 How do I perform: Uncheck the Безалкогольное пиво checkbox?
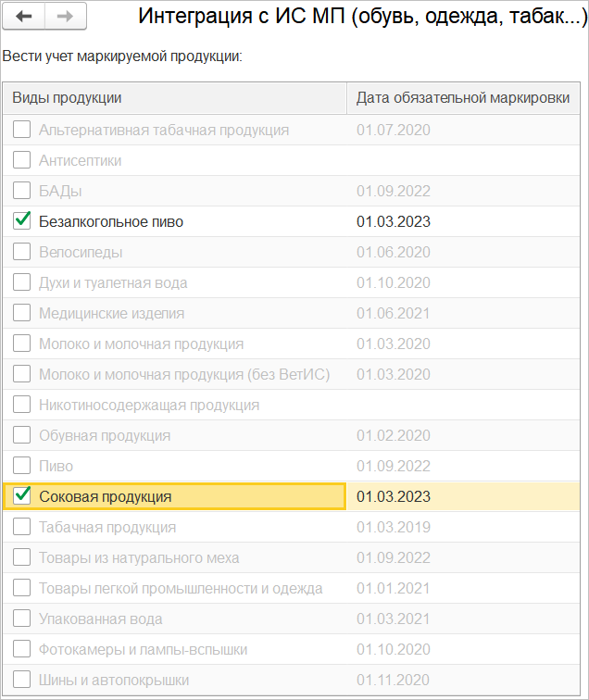[22, 221]
